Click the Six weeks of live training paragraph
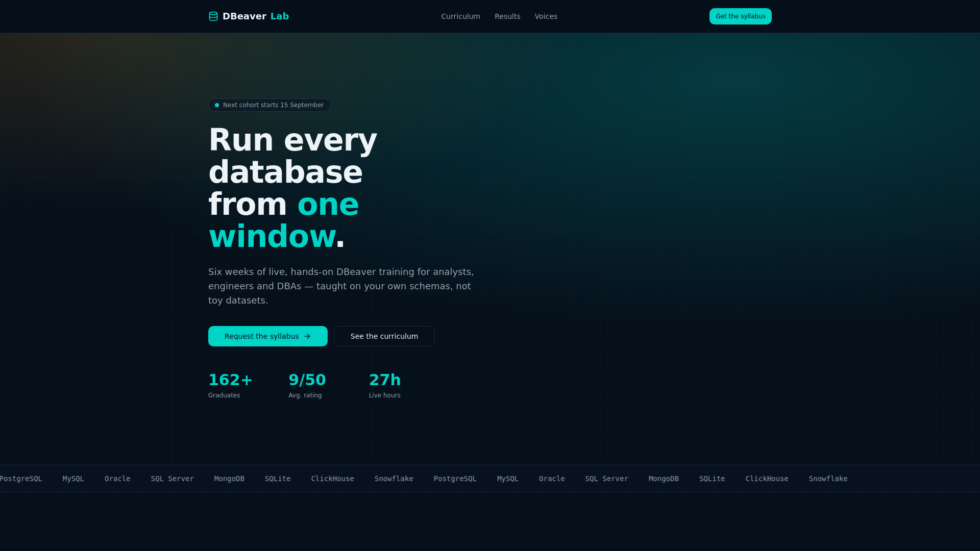 click(341, 286)
